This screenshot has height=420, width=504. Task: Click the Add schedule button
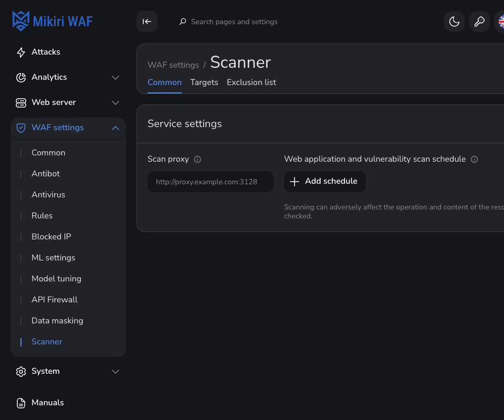tap(324, 182)
